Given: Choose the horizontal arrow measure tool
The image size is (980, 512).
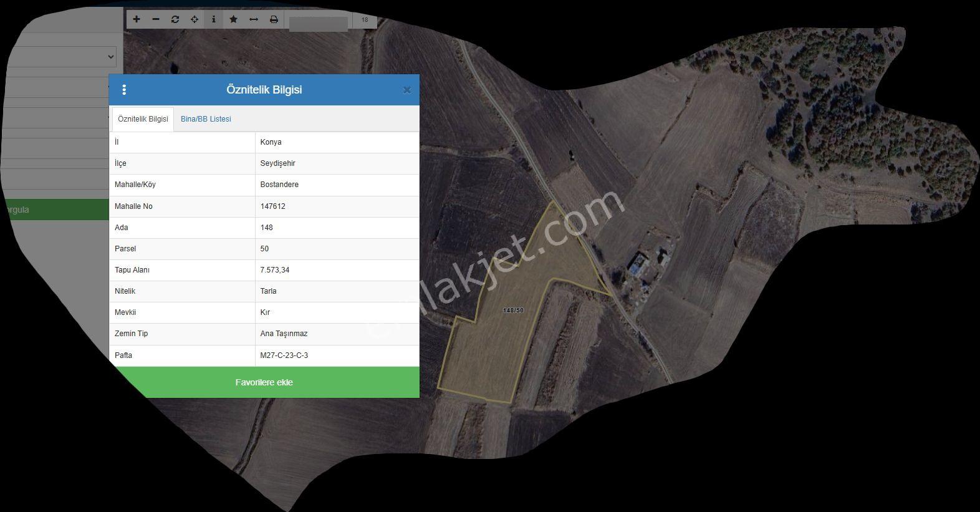Looking at the screenshot, I should (x=254, y=19).
